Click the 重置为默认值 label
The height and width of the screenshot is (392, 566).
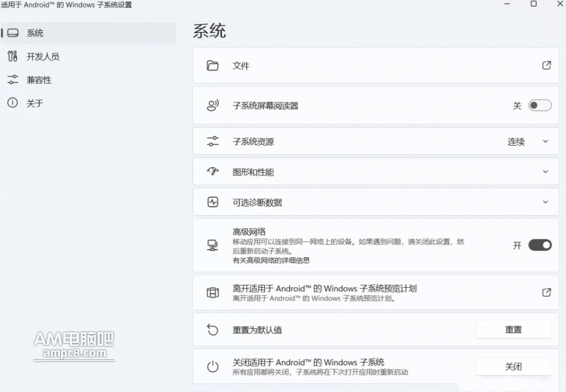257,330
